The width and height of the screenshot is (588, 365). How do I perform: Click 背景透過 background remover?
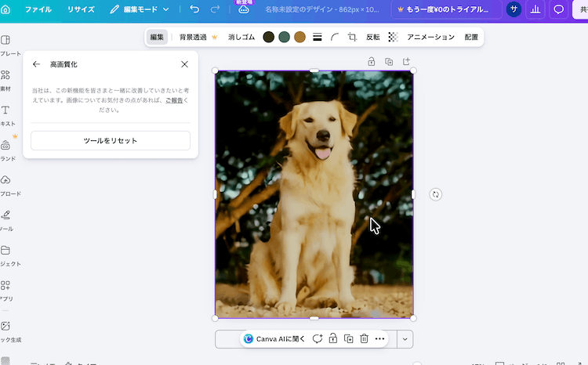(198, 37)
